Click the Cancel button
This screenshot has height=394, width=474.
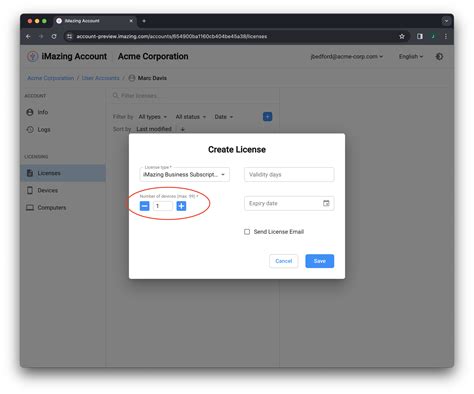[284, 261]
